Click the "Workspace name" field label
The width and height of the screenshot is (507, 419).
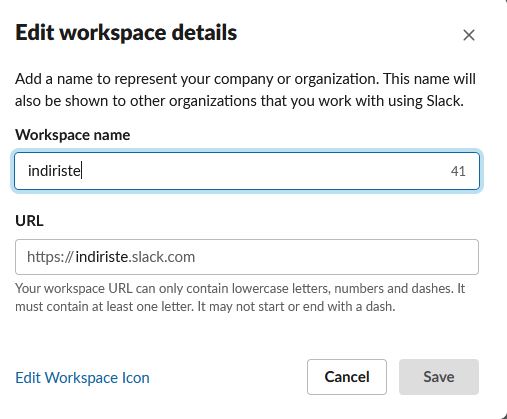(x=73, y=135)
